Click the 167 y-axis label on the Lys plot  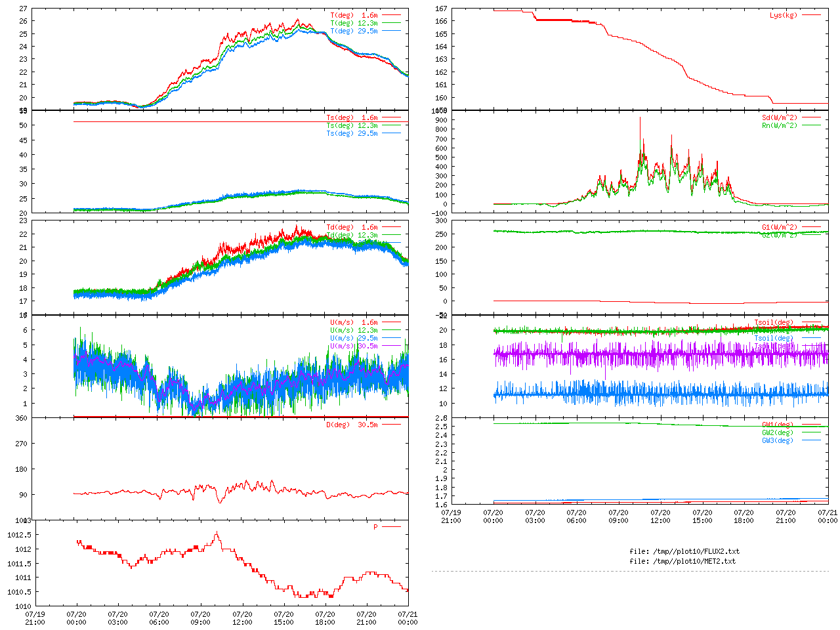[441, 9]
